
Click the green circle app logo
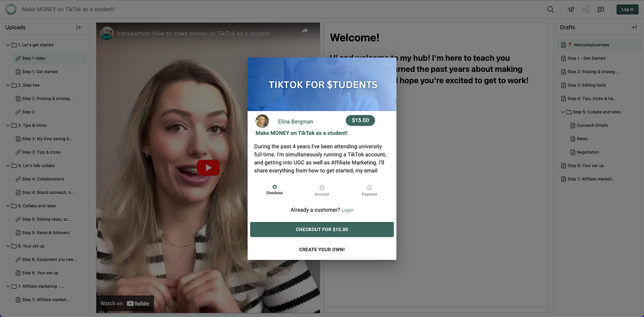pos(11,9)
